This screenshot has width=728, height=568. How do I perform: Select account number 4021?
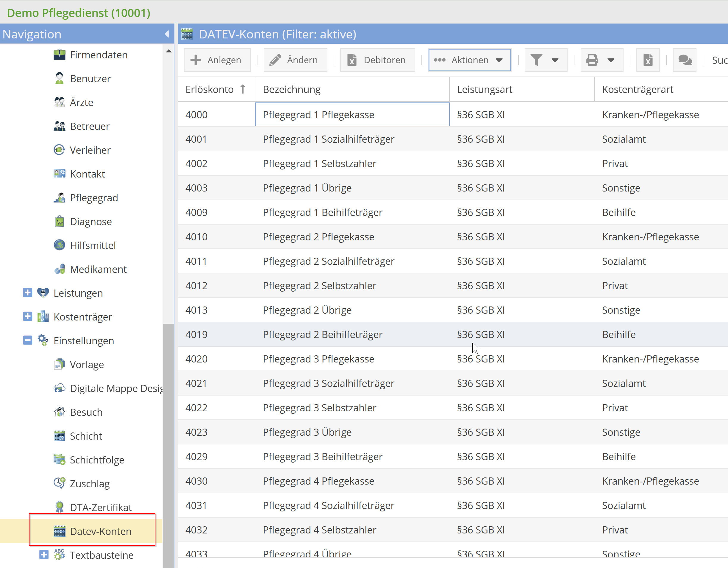(x=196, y=383)
